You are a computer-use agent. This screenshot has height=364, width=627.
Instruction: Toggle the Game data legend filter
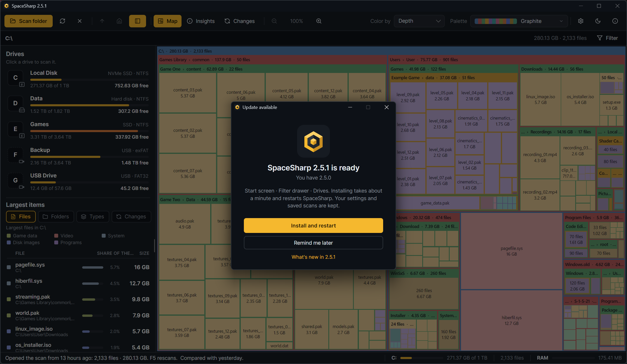(x=22, y=236)
